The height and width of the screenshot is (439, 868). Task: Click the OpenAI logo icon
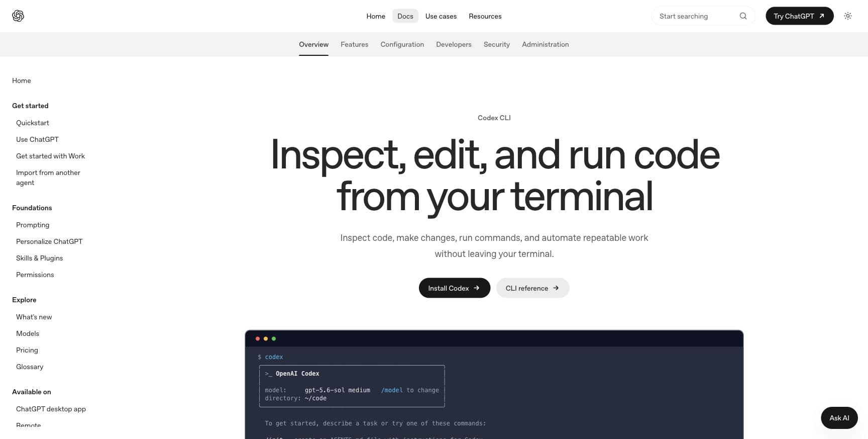pos(18,16)
